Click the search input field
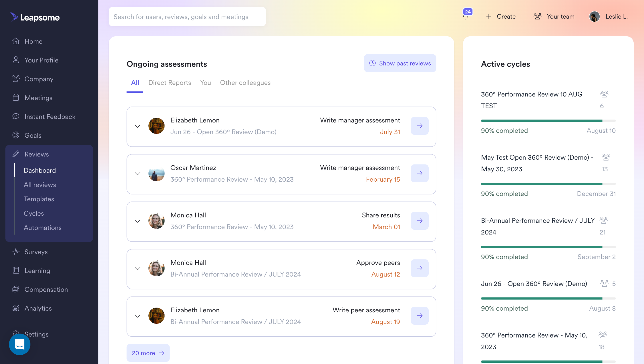Screen dimensions: 644x364 point(187,17)
